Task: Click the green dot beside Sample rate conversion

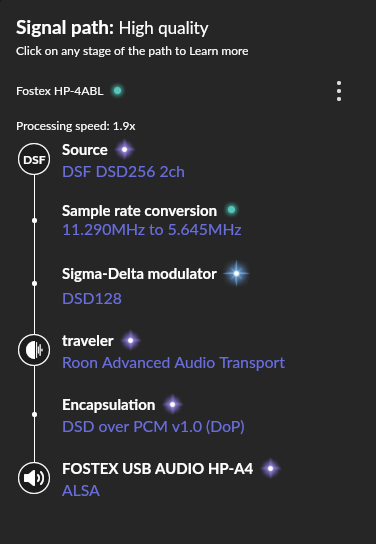Action: (231, 210)
